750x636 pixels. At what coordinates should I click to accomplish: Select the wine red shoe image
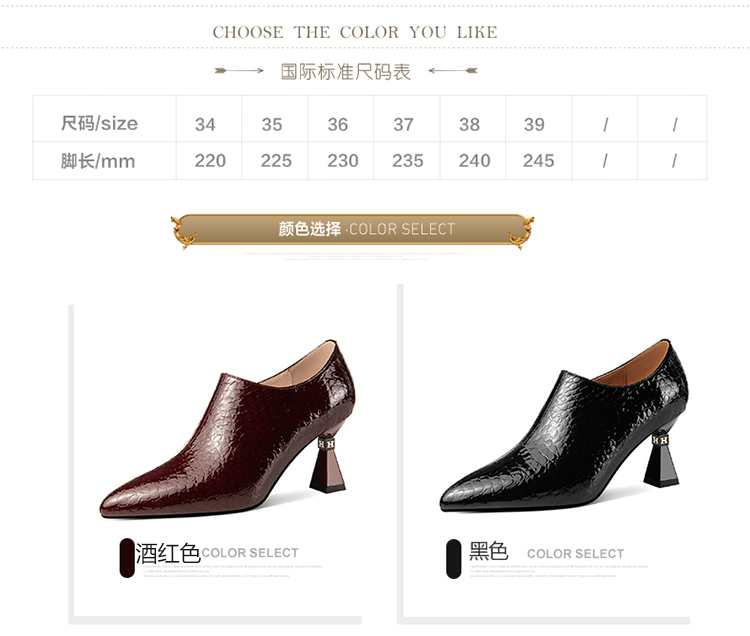pos(228,429)
